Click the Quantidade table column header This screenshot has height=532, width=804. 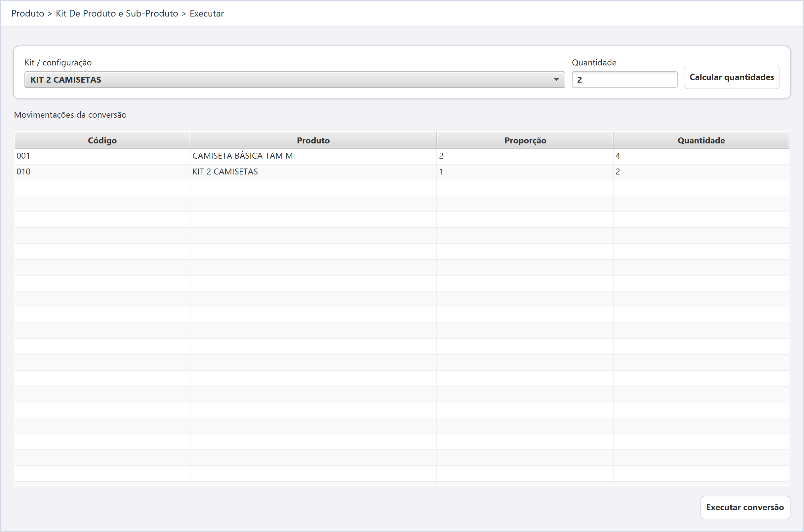click(701, 140)
